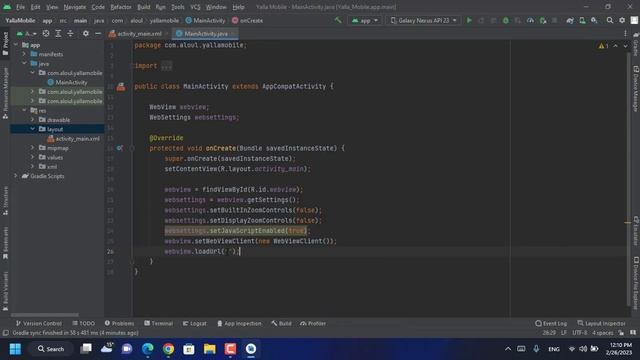Open Microsoft Edge from the taskbar

coord(148,349)
